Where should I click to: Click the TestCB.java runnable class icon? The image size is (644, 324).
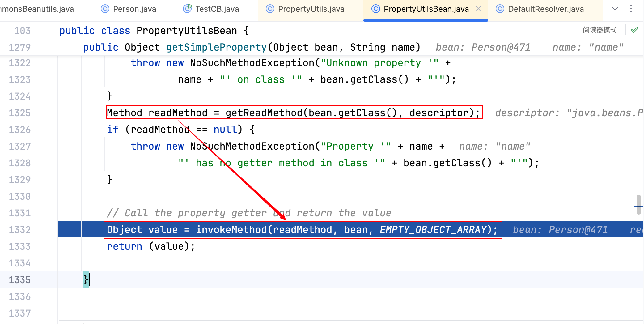pyautogui.click(x=187, y=9)
